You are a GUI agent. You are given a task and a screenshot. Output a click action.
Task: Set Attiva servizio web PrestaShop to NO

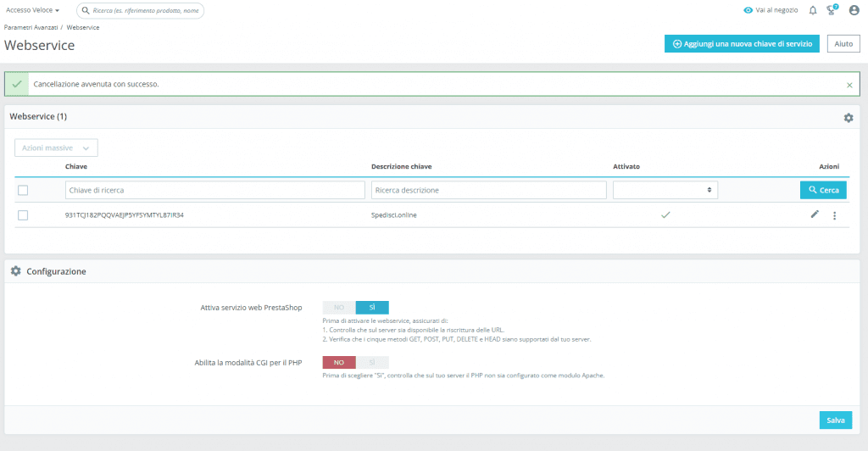[339, 308]
